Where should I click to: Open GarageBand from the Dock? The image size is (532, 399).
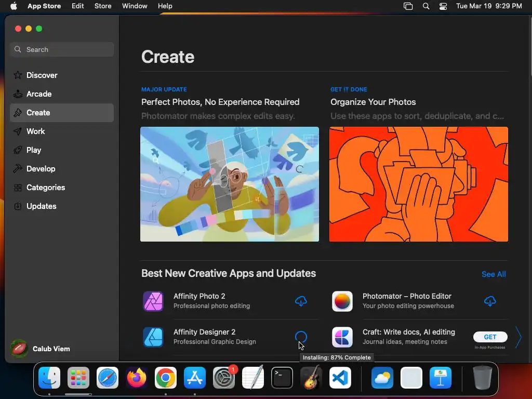[x=311, y=378]
